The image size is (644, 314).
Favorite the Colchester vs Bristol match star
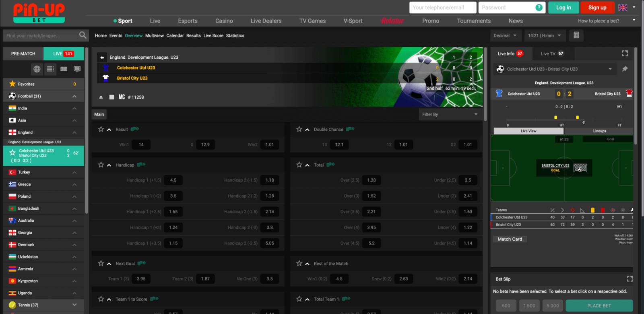[x=12, y=153]
